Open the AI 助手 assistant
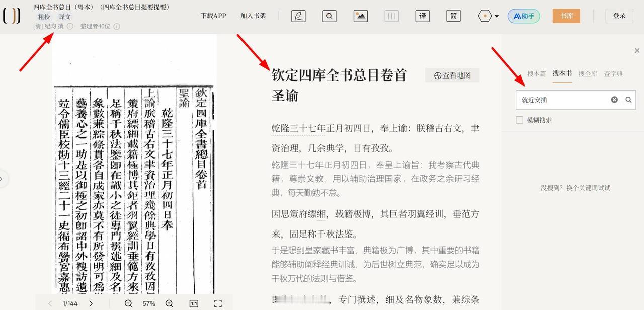 click(x=524, y=16)
